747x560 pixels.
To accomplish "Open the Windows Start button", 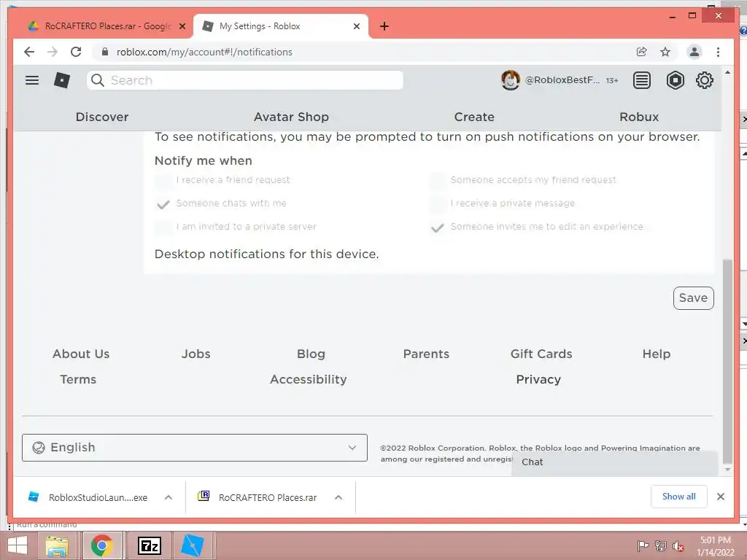I will 18,545.
